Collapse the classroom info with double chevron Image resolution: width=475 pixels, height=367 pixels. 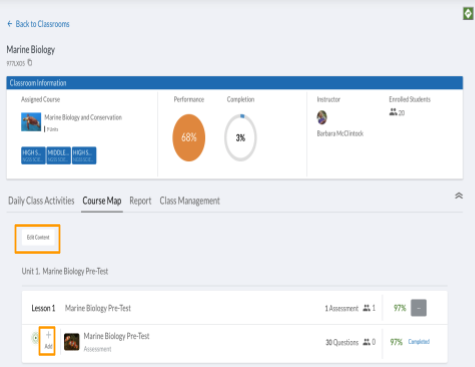(459, 196)
